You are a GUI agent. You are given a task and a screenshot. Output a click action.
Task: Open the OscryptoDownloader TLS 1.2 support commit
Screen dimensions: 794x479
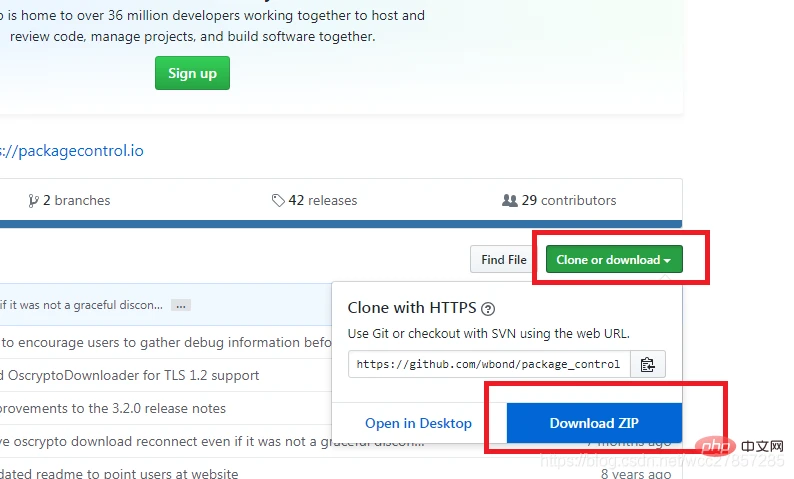pyautogui.click(x=130, y=375)
